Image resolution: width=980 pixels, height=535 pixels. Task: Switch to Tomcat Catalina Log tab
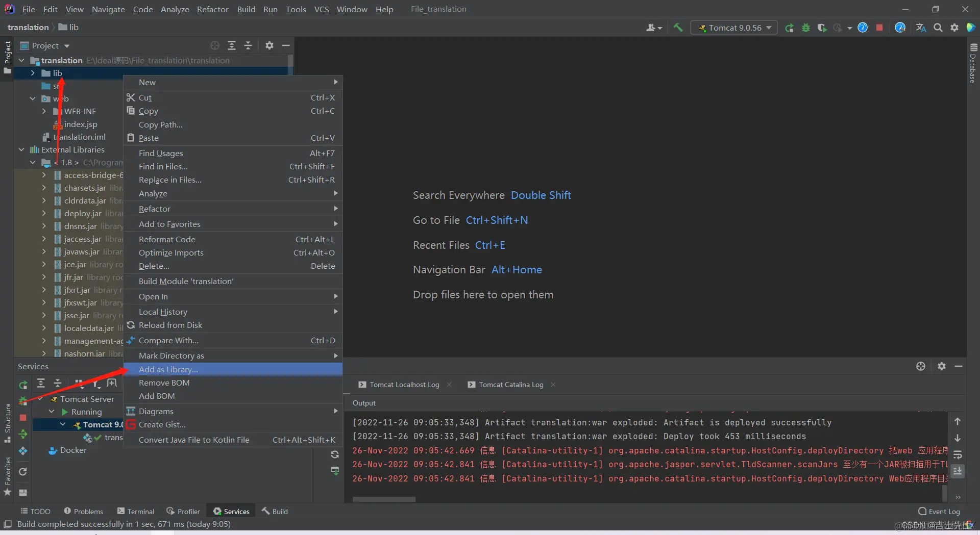coord(510,385)
